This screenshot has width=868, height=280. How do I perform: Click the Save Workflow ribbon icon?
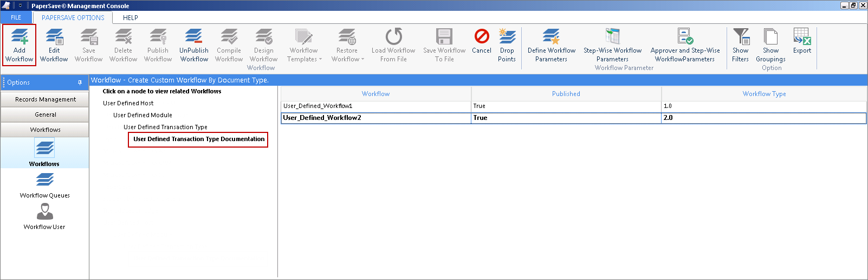point(89,45)
